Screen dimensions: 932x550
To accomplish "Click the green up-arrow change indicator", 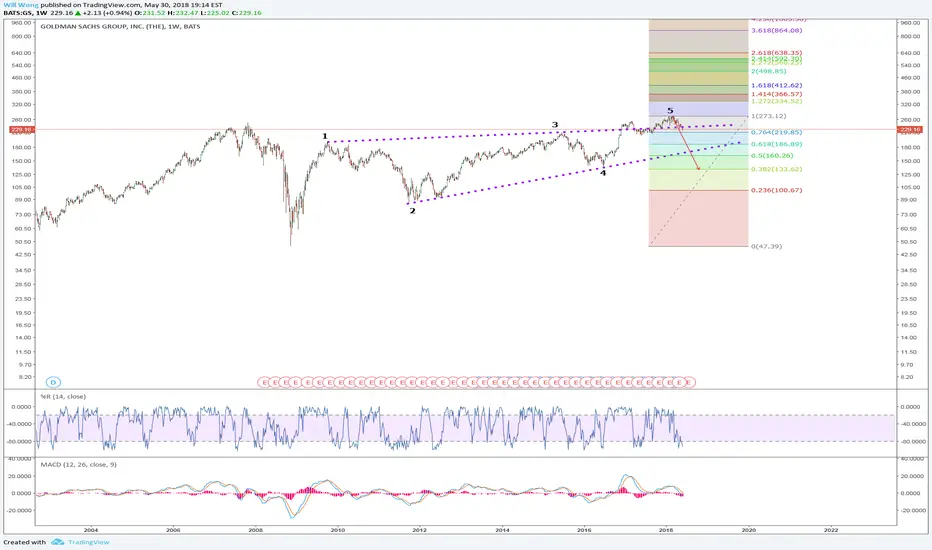I will (x=78, y=12).
